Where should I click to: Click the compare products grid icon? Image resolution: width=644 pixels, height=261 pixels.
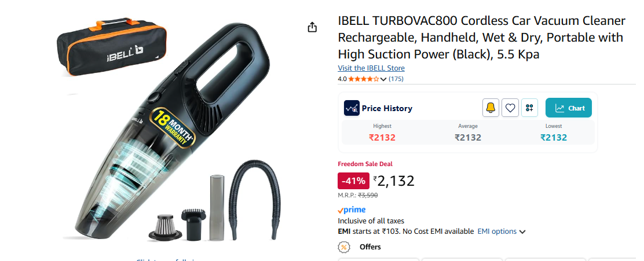point(529,108)
